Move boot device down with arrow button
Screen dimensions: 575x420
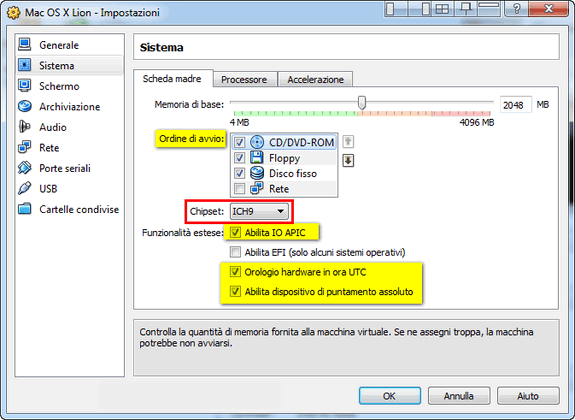point(348,161)
